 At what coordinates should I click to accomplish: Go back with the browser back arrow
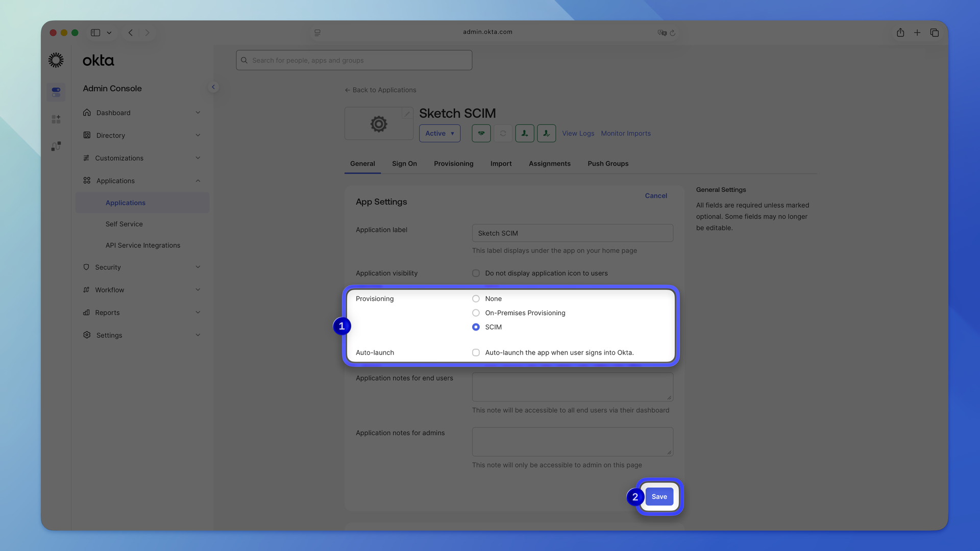pos(131,33)
